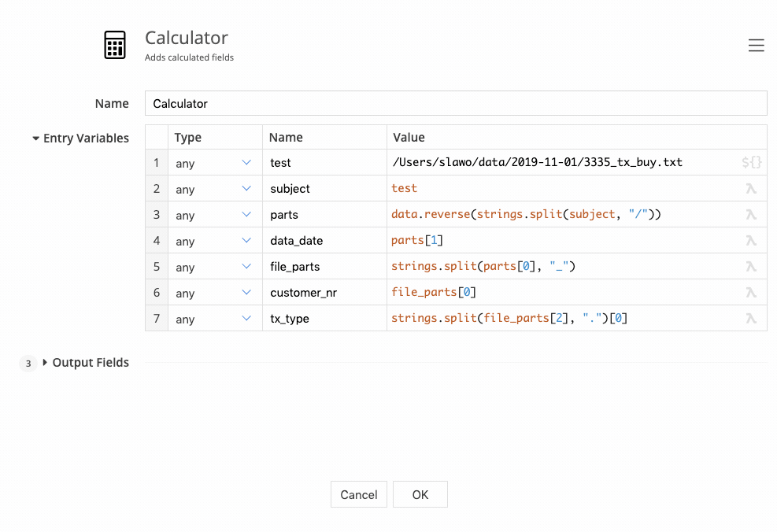Edit the parts[1] expression value
The height and width of the screenshot is (532, 777).
tap(416, 240)
